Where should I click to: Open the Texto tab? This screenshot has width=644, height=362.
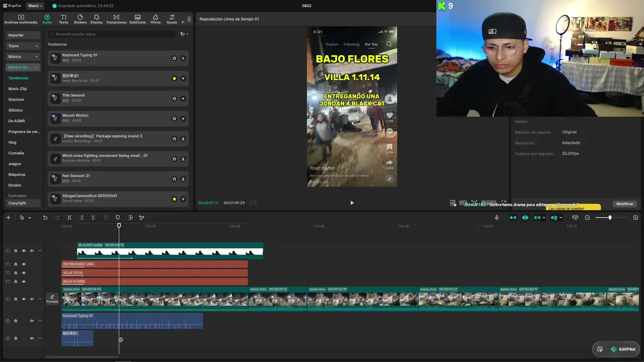point(63,19)
